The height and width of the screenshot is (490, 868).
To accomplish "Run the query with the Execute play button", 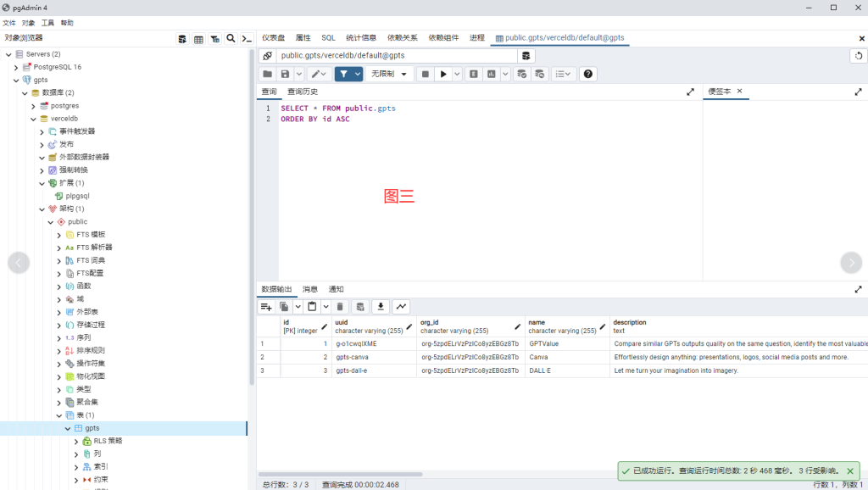I will pos(443,74).
